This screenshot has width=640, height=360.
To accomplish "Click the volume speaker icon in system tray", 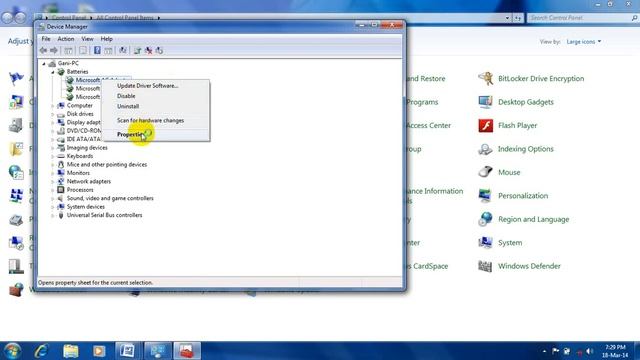I will click(x=589, y=351).
